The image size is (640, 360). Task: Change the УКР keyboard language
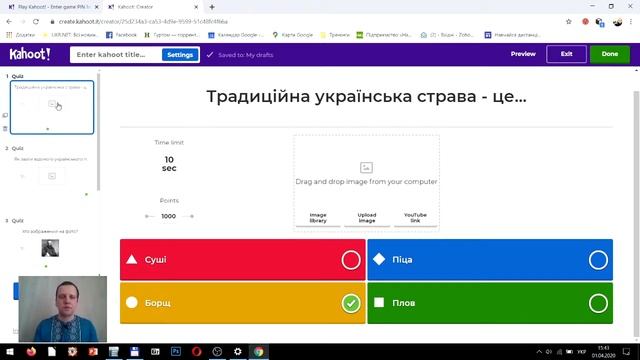tap(582, 351)
